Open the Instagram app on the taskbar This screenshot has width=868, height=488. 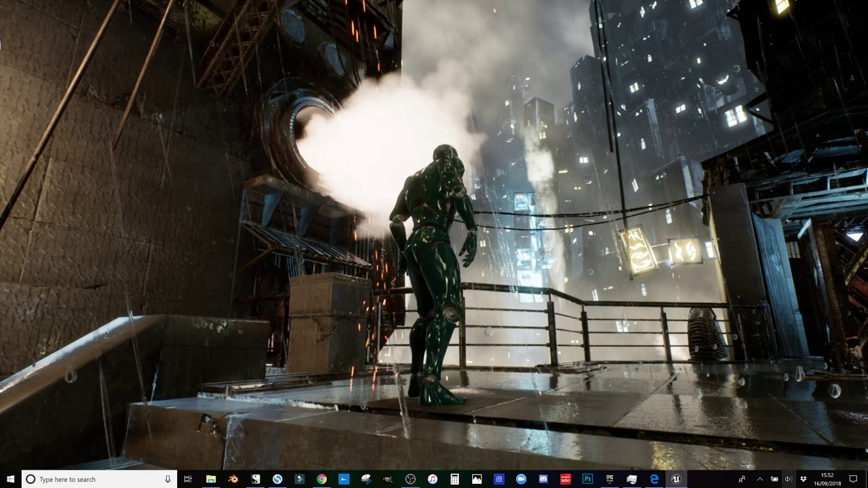coord(499,479)
